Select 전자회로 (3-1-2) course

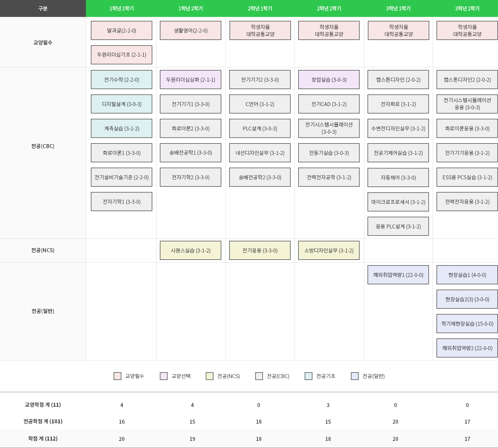[x=398, y=104]
